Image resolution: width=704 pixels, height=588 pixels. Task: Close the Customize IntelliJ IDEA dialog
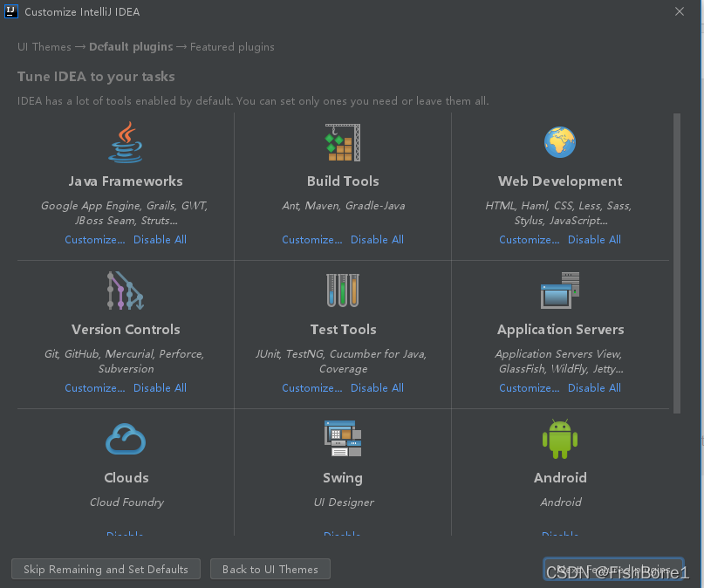[680, 11]
